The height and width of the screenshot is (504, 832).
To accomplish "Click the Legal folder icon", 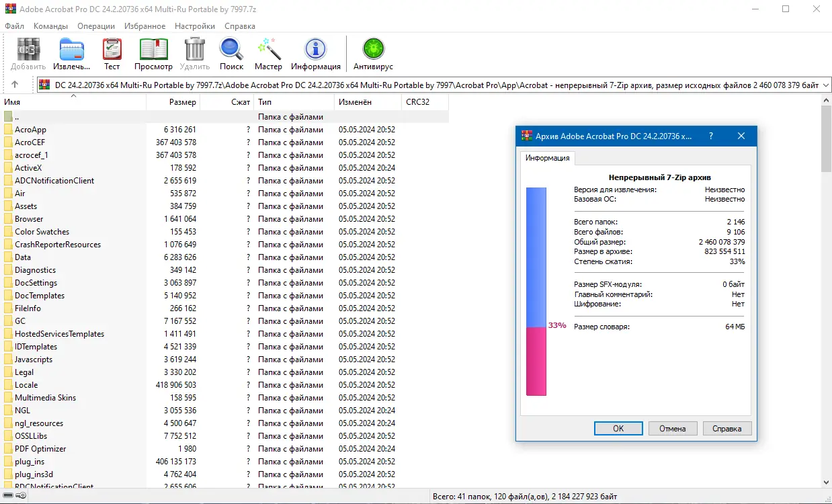I will pos(8,372).
